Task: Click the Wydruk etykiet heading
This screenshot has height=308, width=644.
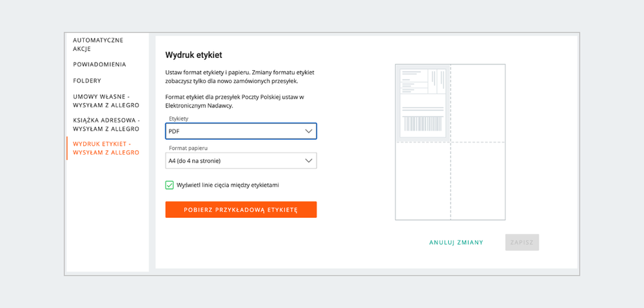Action: [x=194, y=55]
